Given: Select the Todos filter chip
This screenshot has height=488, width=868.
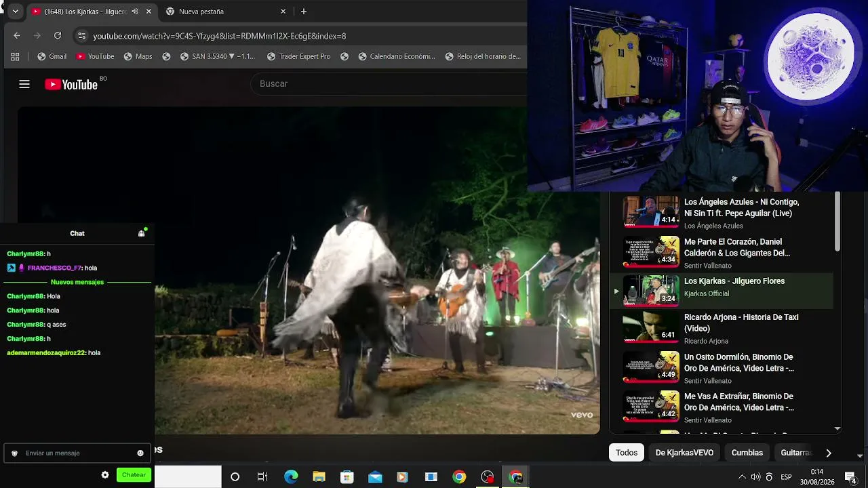Looking at the screenshot, I should tap(627, 453).
